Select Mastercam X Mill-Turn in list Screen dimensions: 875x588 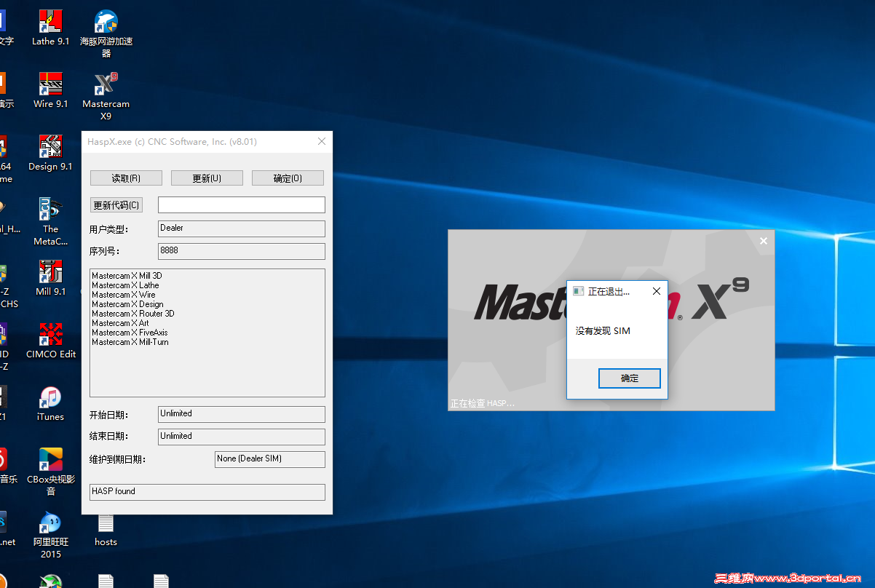point(130,342)
